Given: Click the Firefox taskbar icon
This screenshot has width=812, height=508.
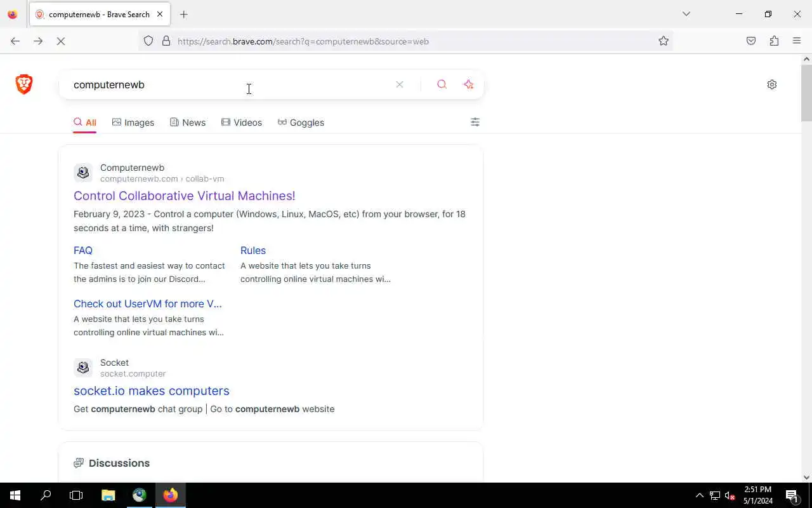Looking at the screenshot, I should click(171, 495).
